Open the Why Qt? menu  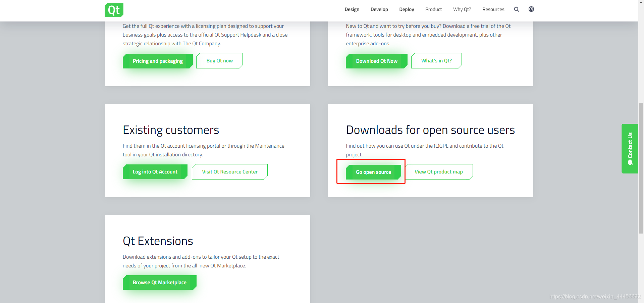[x=462, y=9]
